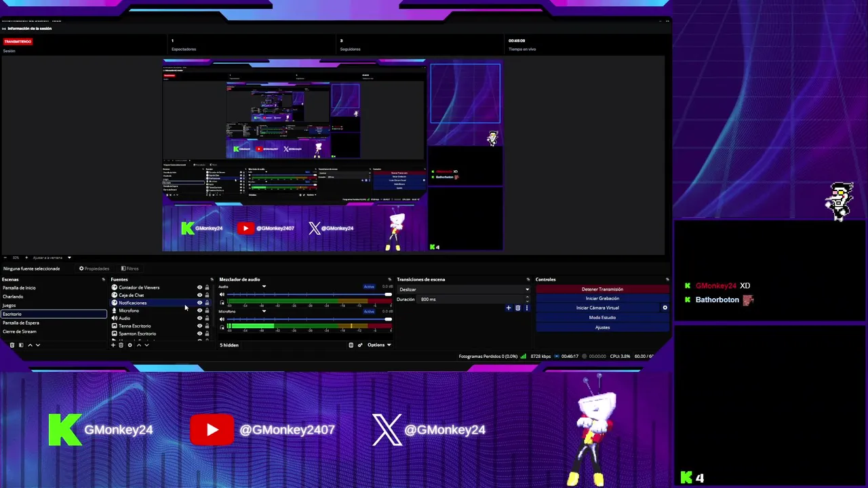Image resolution: width=868 pixels, height=488 pixels.
Task: Configure virtual camera gear icon
Action: (665, 308)
